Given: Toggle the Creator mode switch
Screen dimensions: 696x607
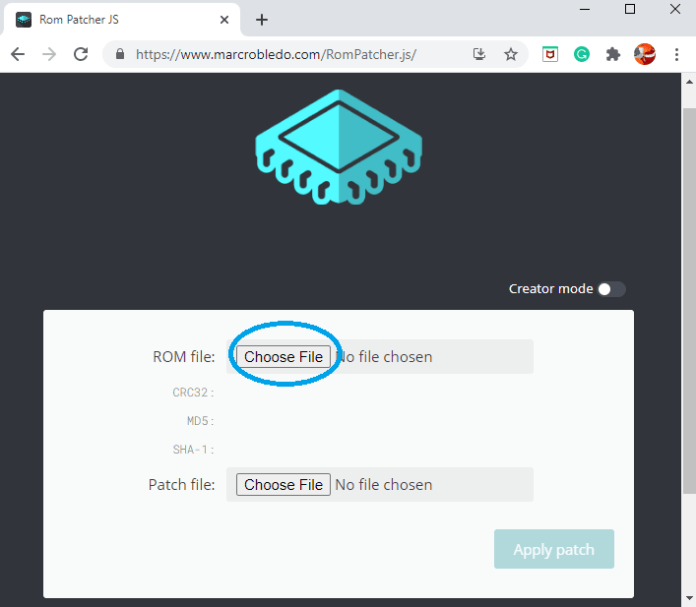Looking at the screenshot, I should [612, 289].
